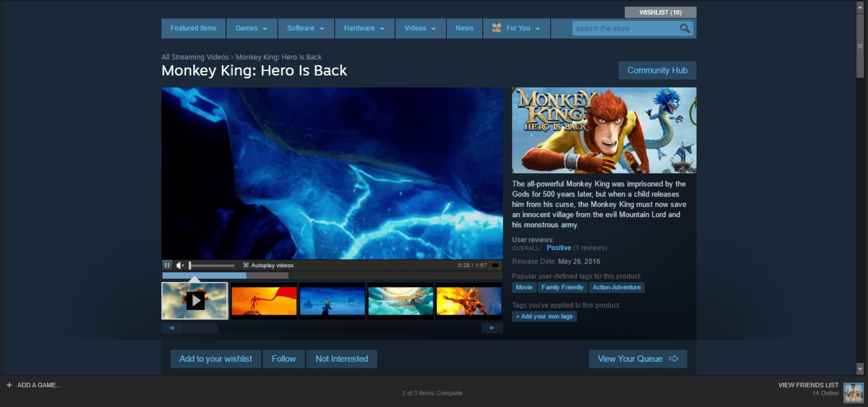Click arrow icon on View Your Queue
This screenshot has width=868, height=407.
(674, 359)
